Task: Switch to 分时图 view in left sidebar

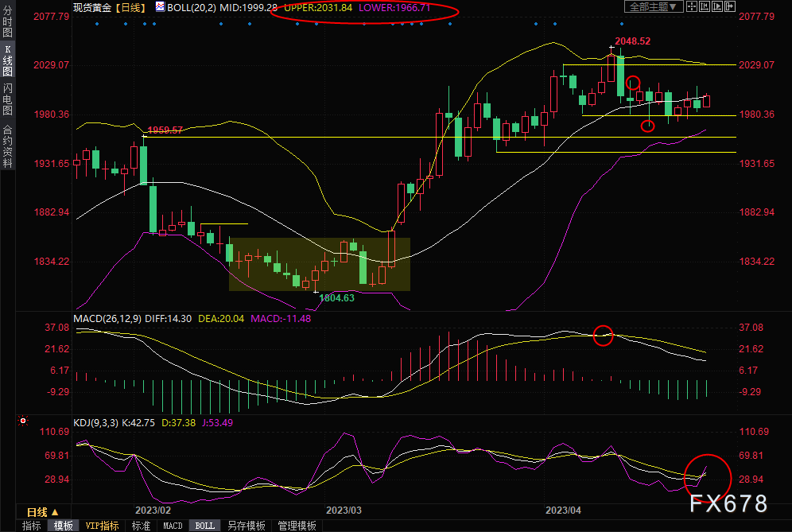Action: coord(7,21)
